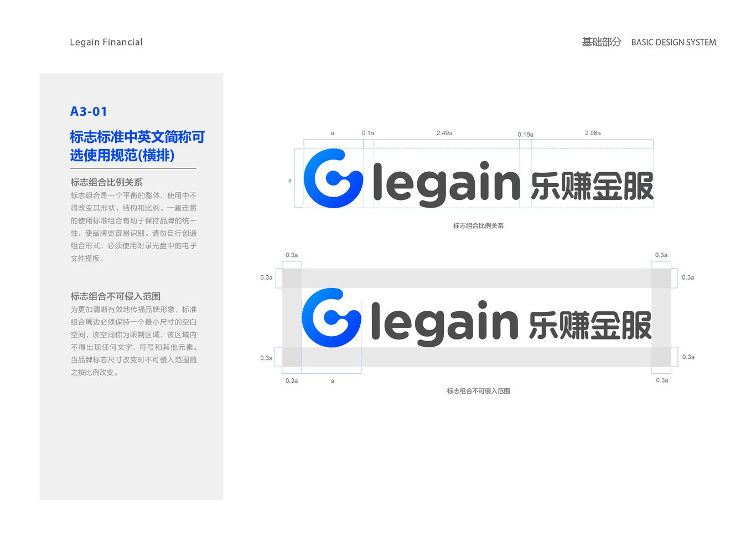
Task: Click the blue G logo in lower diagram
Action: pyautogui.click(x=331, y=318)
